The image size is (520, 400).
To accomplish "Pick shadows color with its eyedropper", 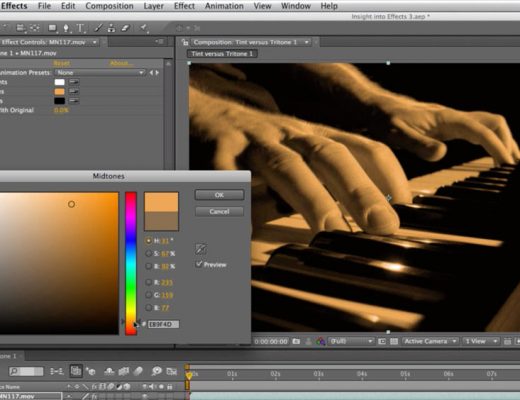I will 74,101.
